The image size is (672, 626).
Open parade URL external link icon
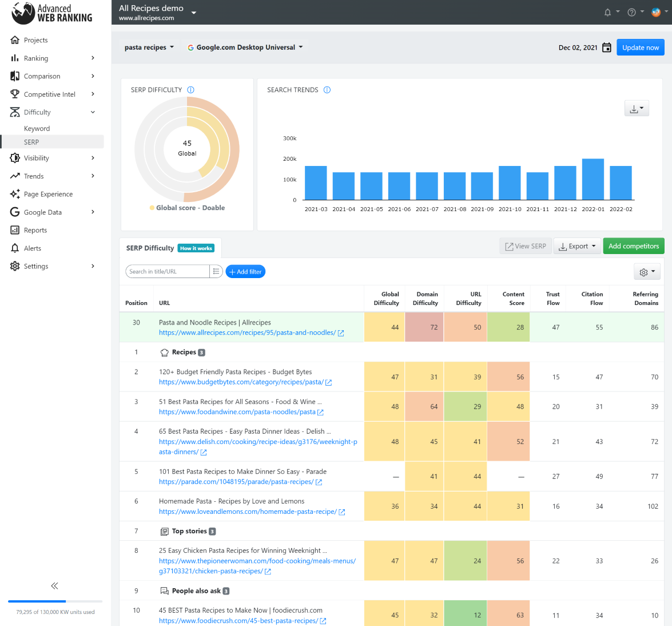coord(319,482)
